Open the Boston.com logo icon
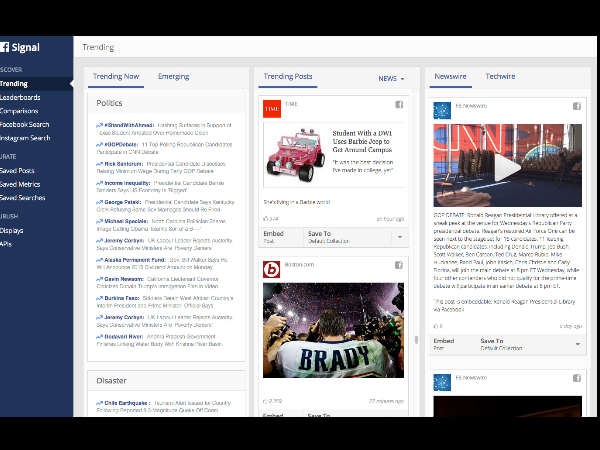The height and width of the screenshot is (450, 600). pyautogui.click(x=272, y=269)
